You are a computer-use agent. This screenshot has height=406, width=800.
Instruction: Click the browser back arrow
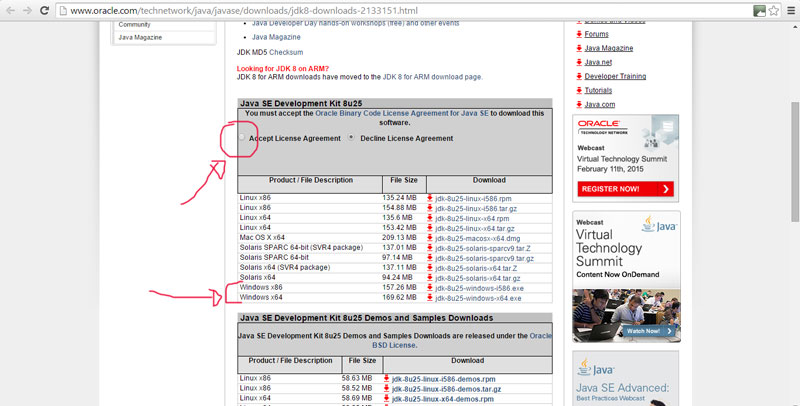[x=10, y=10]
